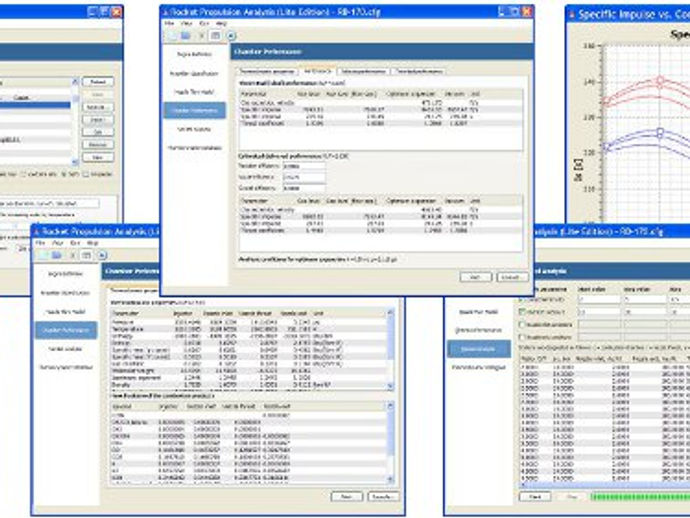Enable fourth unchecked parameter checkbox in nested analysis
This screenshot has height=518, width=690.
(522, 337)
